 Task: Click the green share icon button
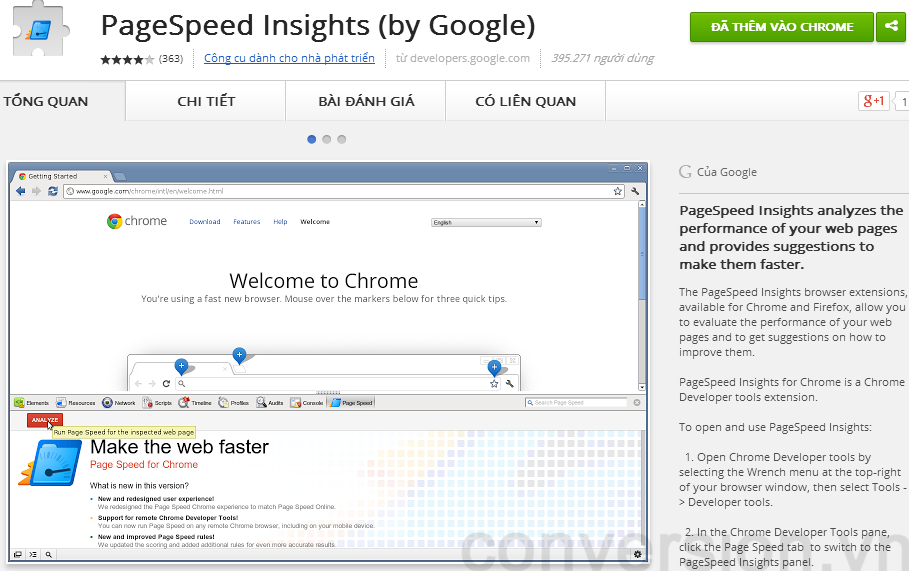[x=889, y=27]
